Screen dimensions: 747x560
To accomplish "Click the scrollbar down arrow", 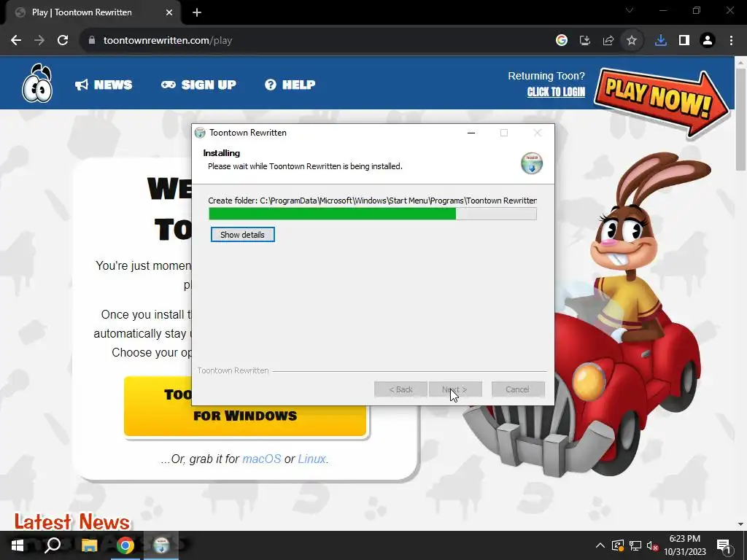I will click(x=741, y=524).
